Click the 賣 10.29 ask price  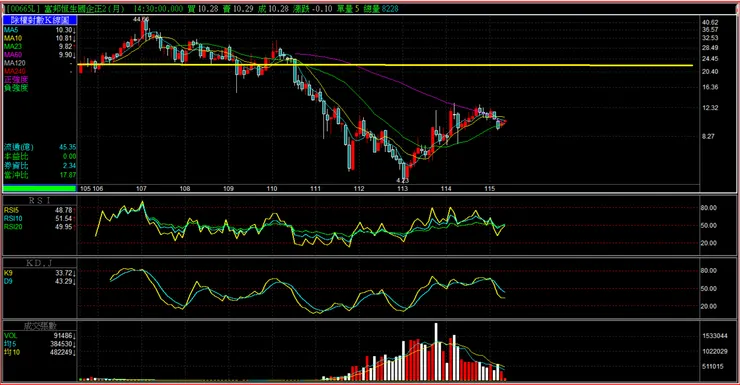[238, 8]
